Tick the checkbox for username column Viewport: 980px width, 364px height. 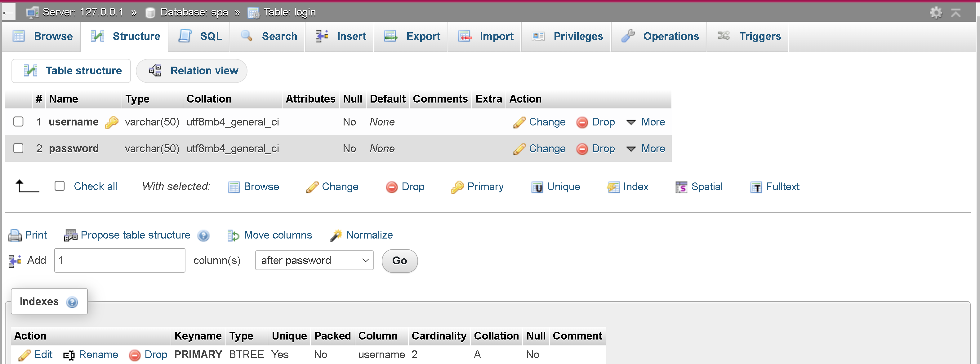[18, 121]
